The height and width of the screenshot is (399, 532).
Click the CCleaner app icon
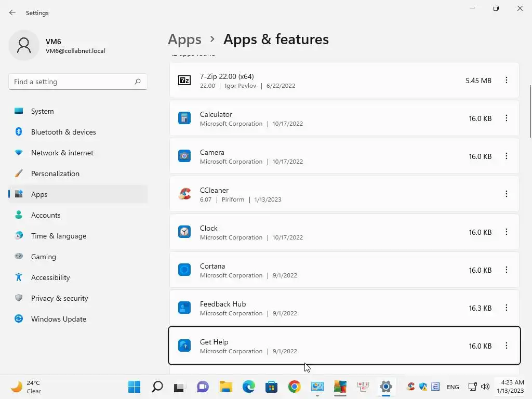184,194
